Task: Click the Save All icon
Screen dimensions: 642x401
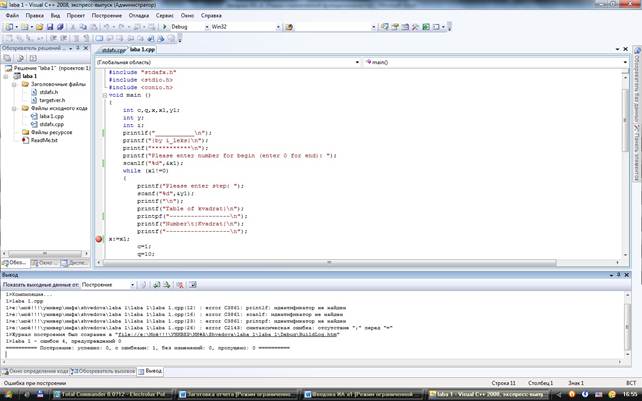Action: tap(60, 27)
